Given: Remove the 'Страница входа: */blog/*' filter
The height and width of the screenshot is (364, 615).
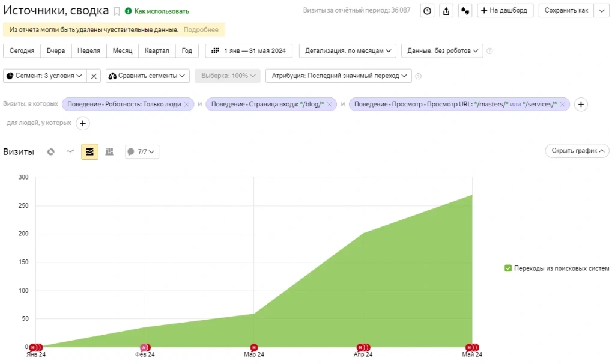Looking at the screenshot, I should point(329,104).
